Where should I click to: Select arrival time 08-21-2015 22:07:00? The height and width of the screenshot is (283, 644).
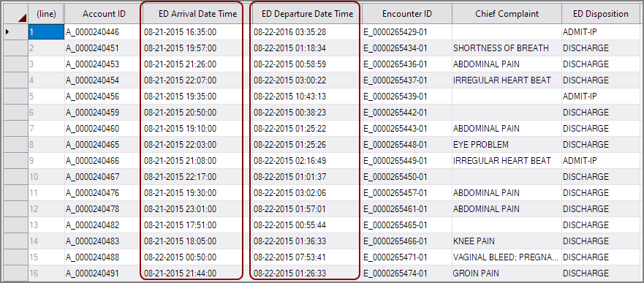[197, 80]
